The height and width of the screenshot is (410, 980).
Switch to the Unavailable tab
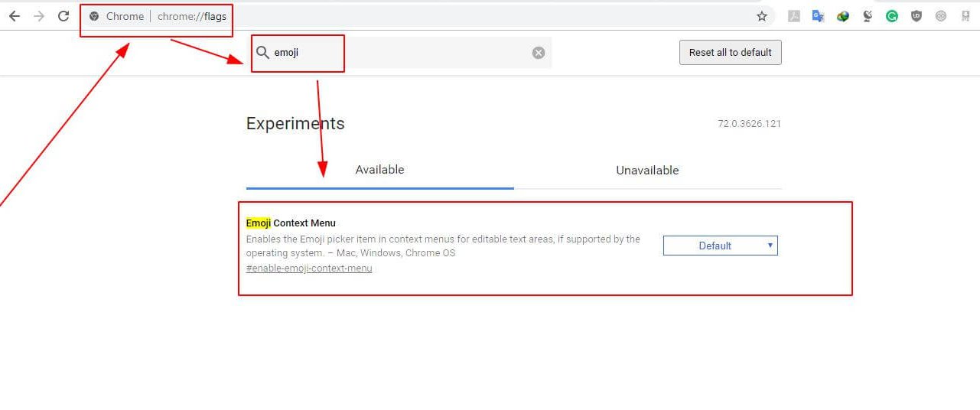[x=647, y=170]
